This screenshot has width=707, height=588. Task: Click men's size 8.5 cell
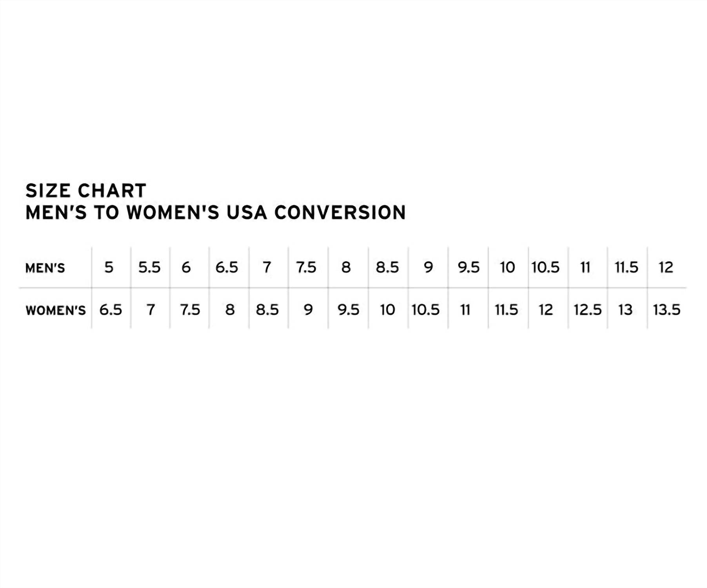387,268
